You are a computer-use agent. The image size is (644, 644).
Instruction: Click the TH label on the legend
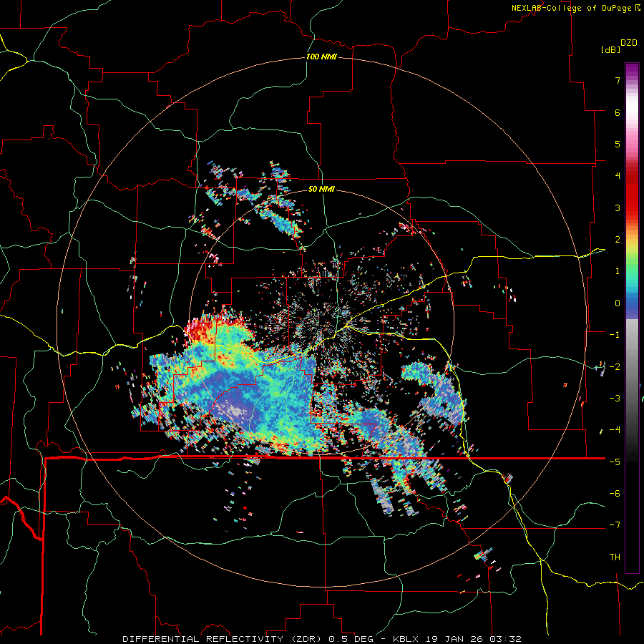[615, 557]
